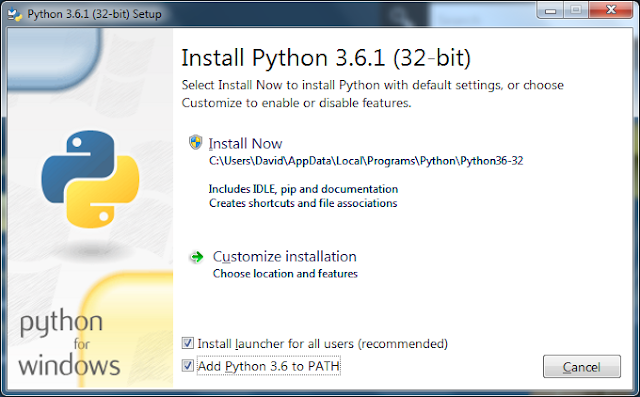Open Customize installation option
This screenshot has width=640, height=397.
pyautogui.click(x=284, y=257)
